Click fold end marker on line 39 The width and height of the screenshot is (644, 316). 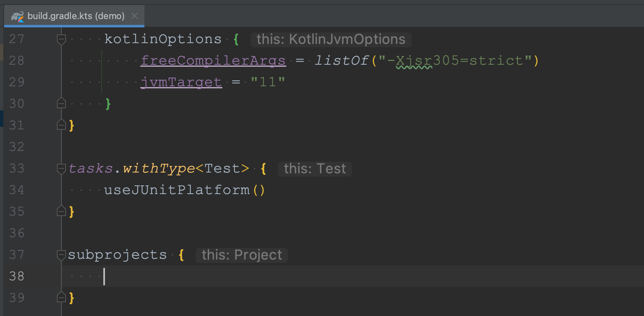click(61, 297)
